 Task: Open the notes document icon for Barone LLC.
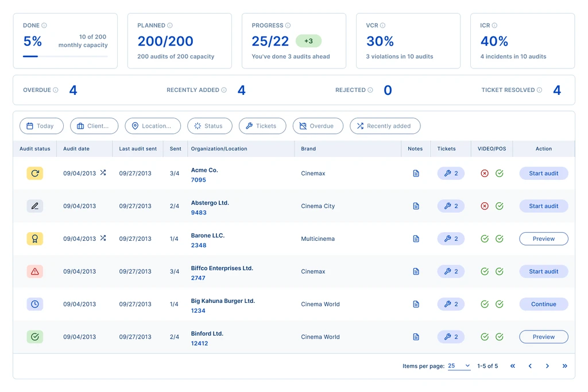pos(416,239)
